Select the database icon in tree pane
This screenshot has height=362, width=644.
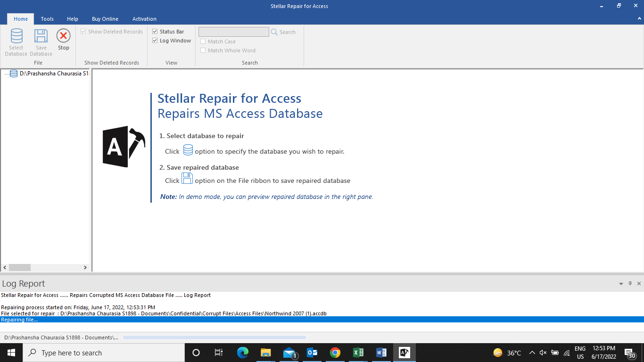(14, 74)
